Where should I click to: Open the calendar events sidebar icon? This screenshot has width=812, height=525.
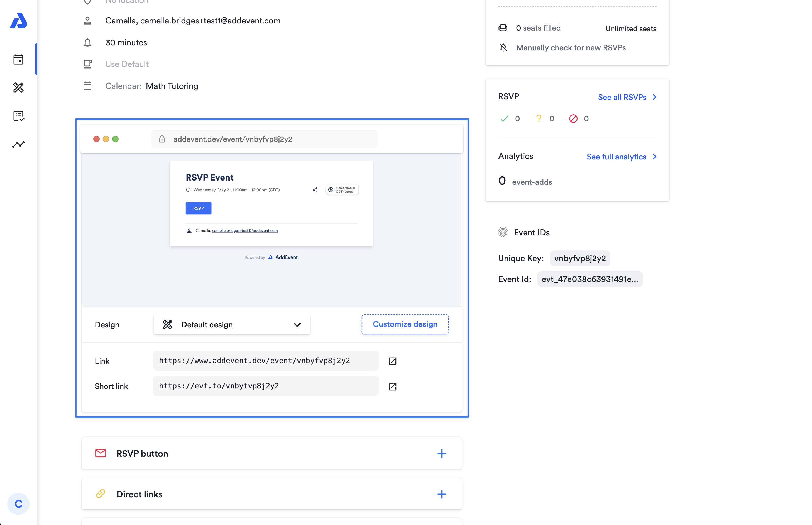point(18,59)
